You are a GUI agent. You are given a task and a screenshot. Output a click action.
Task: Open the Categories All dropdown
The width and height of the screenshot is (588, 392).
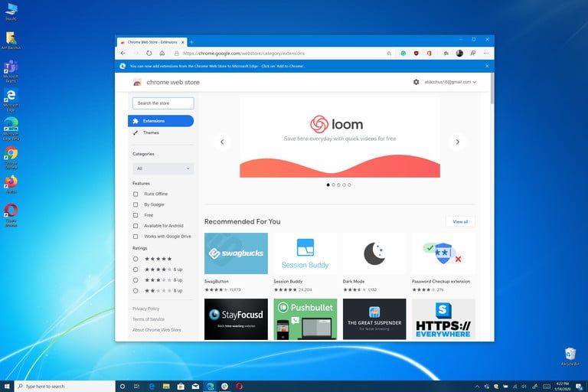[x=163, y=168]
